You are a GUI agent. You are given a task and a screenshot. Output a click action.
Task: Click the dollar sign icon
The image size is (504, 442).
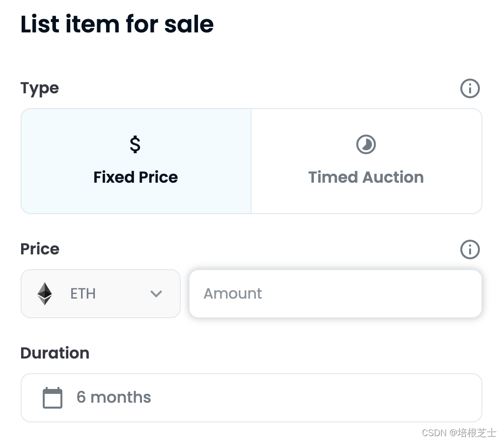coord(135,144)
